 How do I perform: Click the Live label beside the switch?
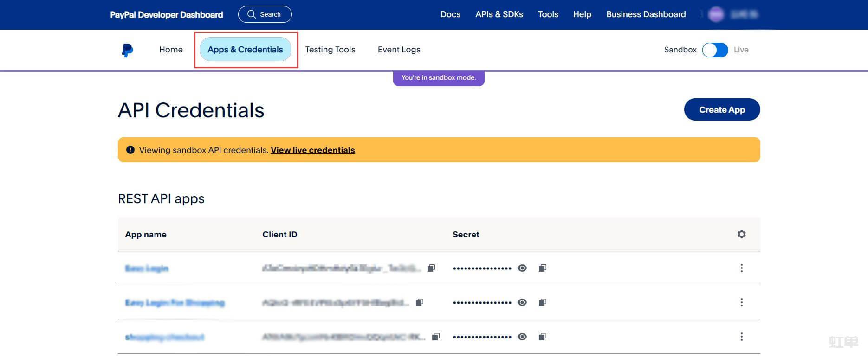(741, 50)
